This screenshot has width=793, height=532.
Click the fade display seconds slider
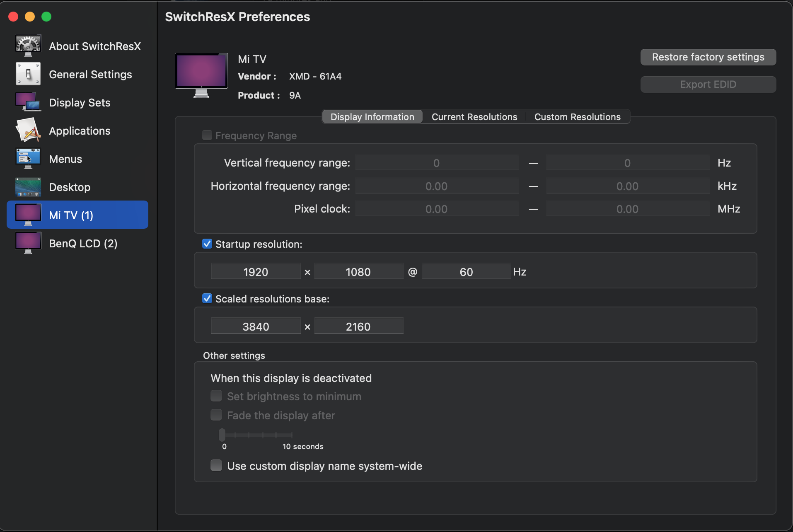coord(257,435)
